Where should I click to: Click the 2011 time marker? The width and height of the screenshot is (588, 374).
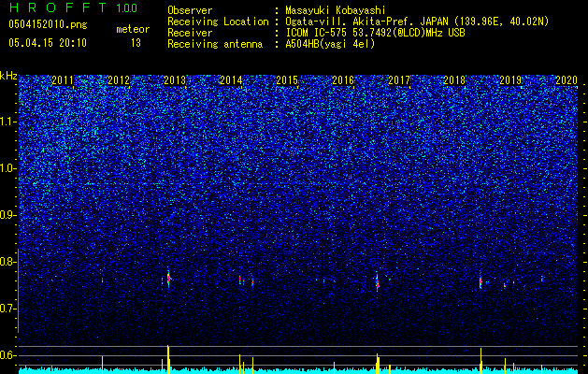pos(63,80)
